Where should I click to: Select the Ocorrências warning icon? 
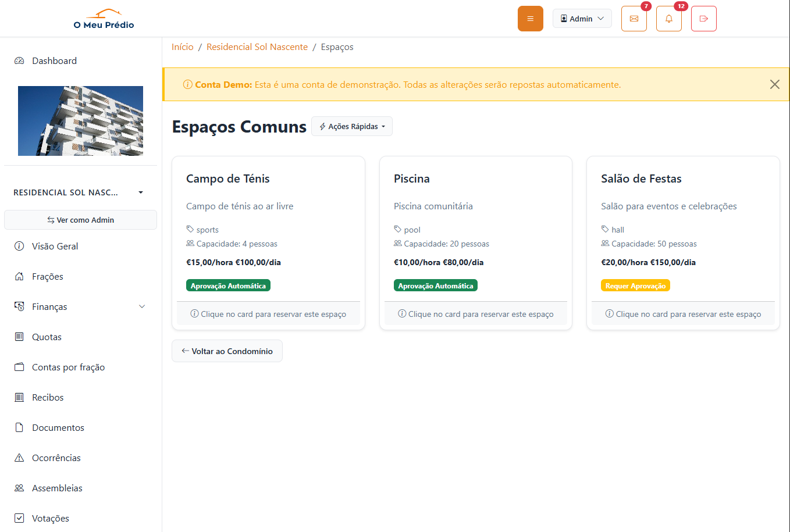point(19,458)
